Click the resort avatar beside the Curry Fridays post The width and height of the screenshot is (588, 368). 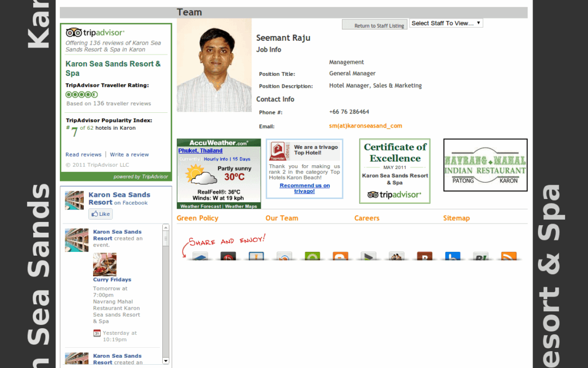(77, 240)
